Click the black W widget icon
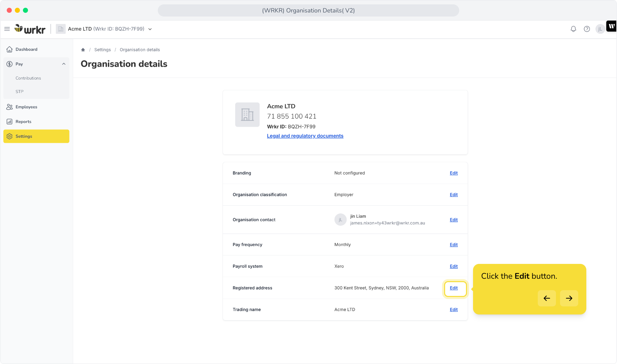617x364 pixels. pos(612,26)
